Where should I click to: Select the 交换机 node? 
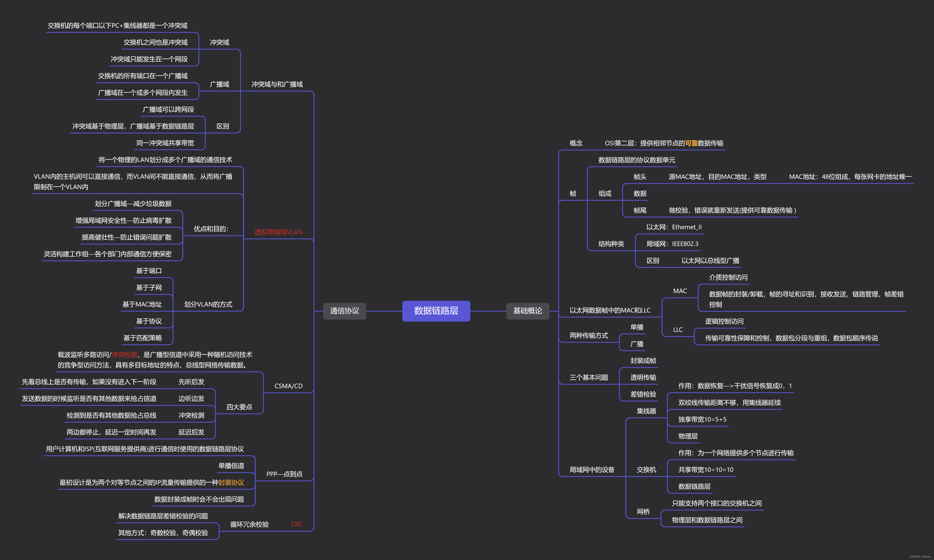click(646, 470)
